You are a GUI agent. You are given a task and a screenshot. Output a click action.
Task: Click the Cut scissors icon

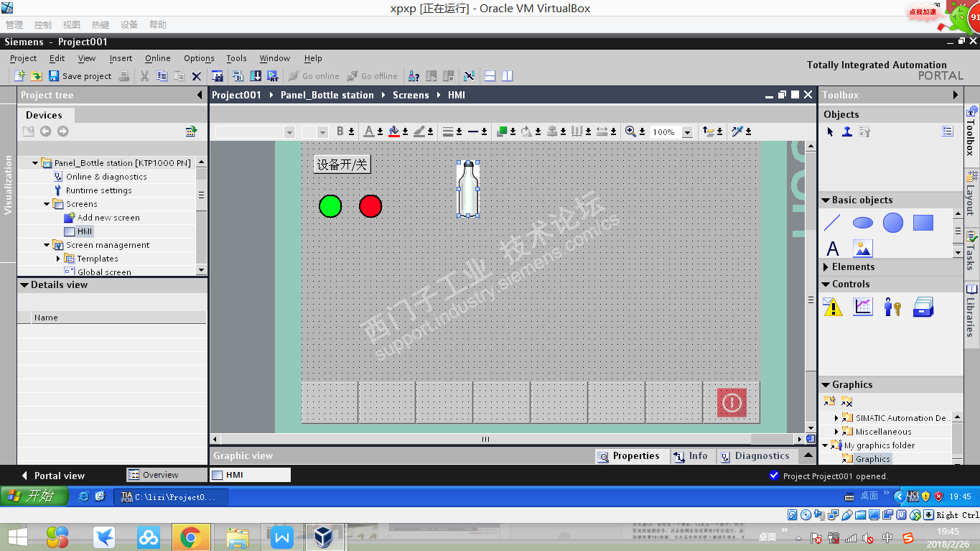[144, 76]
